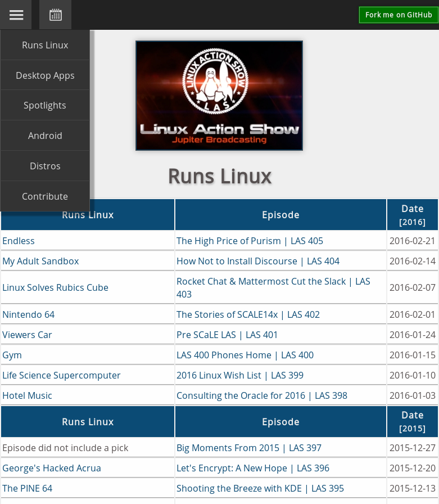Open the Endless link
439x504 pixels.
[x=19, y=241]
